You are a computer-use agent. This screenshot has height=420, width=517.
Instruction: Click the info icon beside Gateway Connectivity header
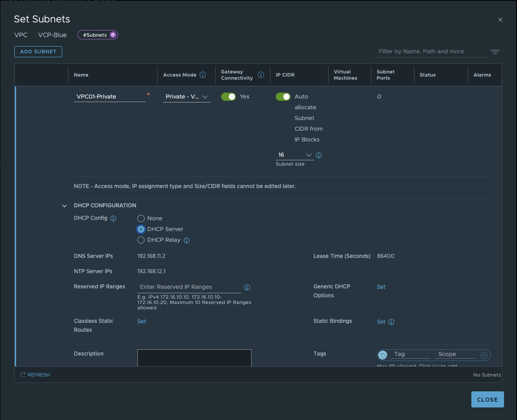261,75
